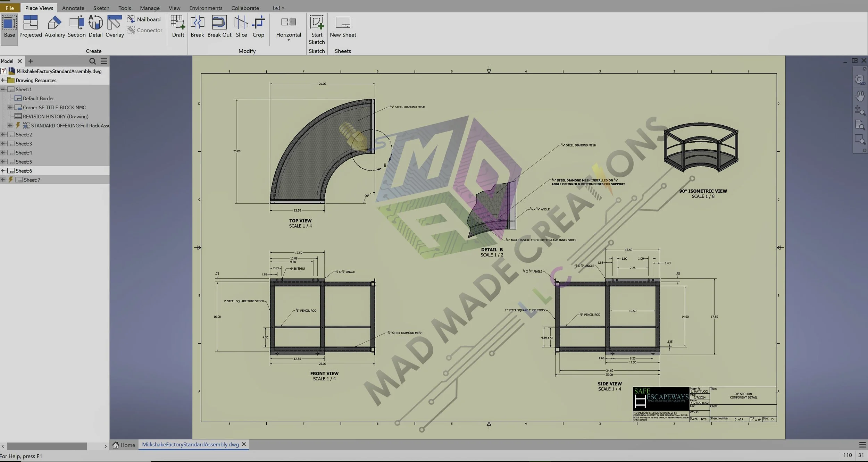
Task: Expand the Sheet:2 node
Action: click(3, 135)
